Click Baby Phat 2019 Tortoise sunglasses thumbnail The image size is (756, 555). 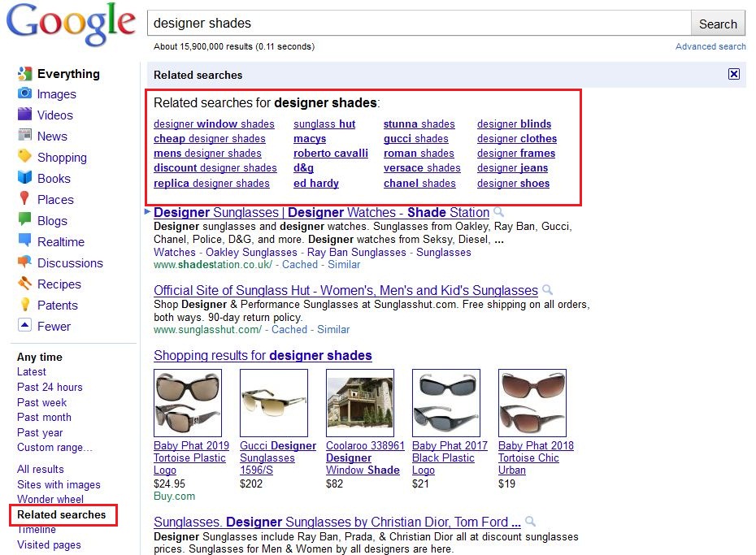tap(188, 403)
